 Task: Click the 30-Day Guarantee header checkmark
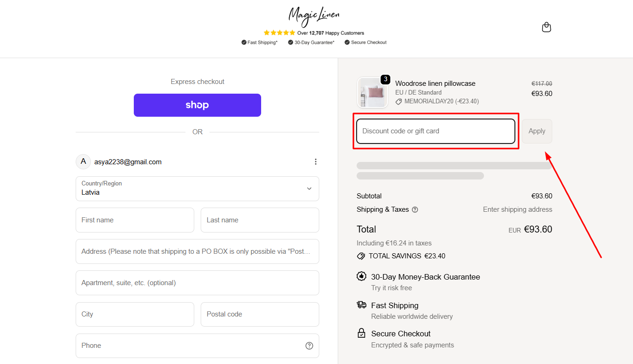click(291, 42)
